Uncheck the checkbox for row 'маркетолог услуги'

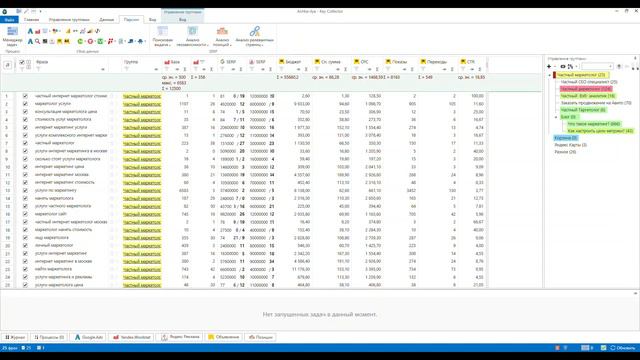click(x=25, y=104)
